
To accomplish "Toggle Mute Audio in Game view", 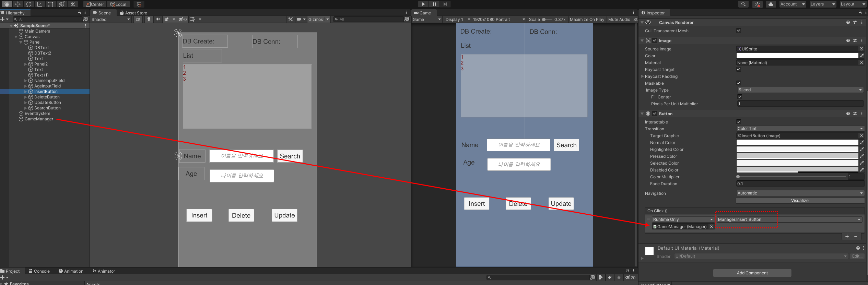I will pyautogui.click(x=619, y=19).
